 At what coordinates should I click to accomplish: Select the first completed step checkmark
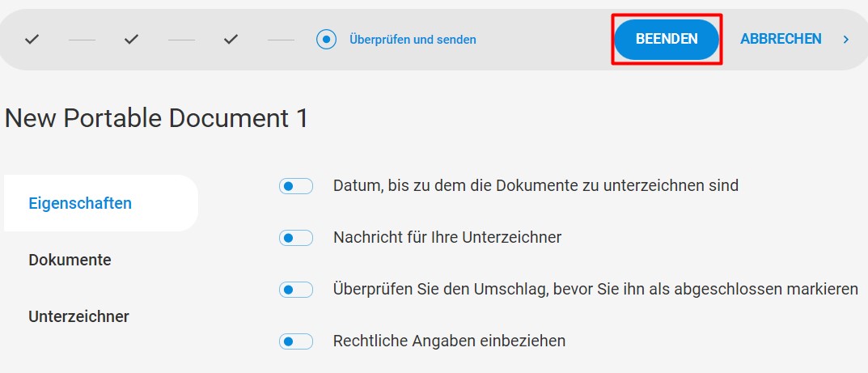coord(32,40)
